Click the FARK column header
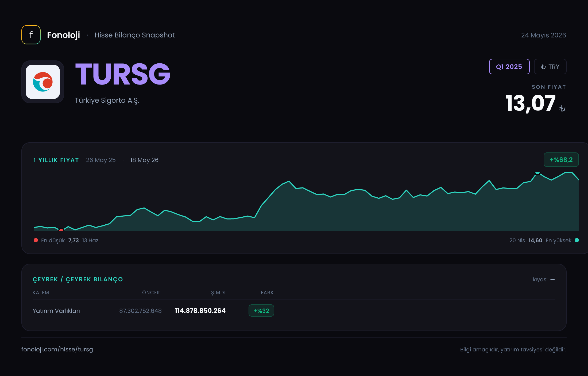 tap(267, 293)
